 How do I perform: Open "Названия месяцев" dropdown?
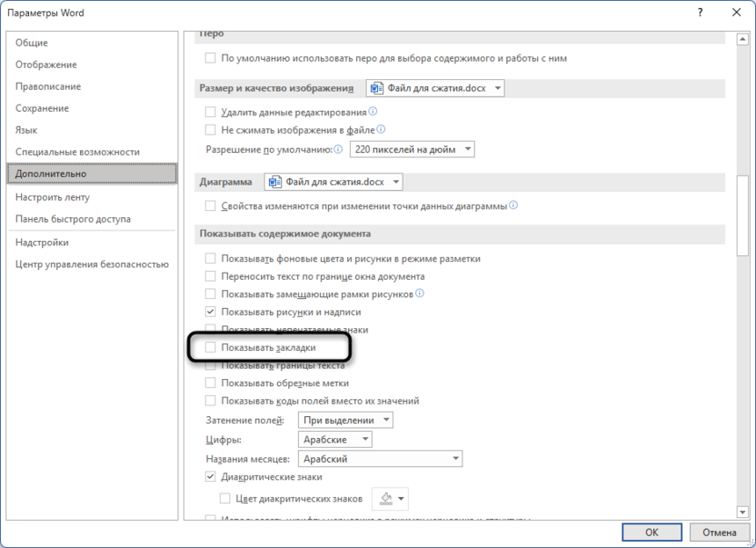381,459
